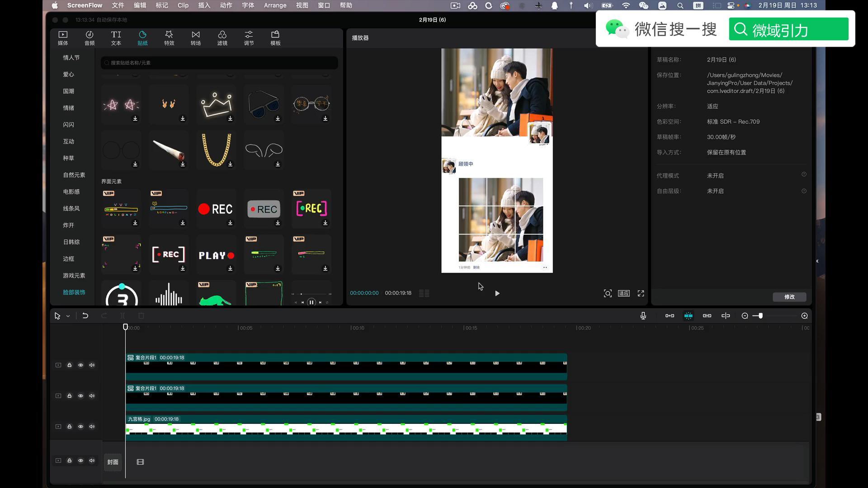The height and width of the screenshot is (488, 868).
Task: Click the 修改 button in draft settings
Action: [x=789, y=297]
